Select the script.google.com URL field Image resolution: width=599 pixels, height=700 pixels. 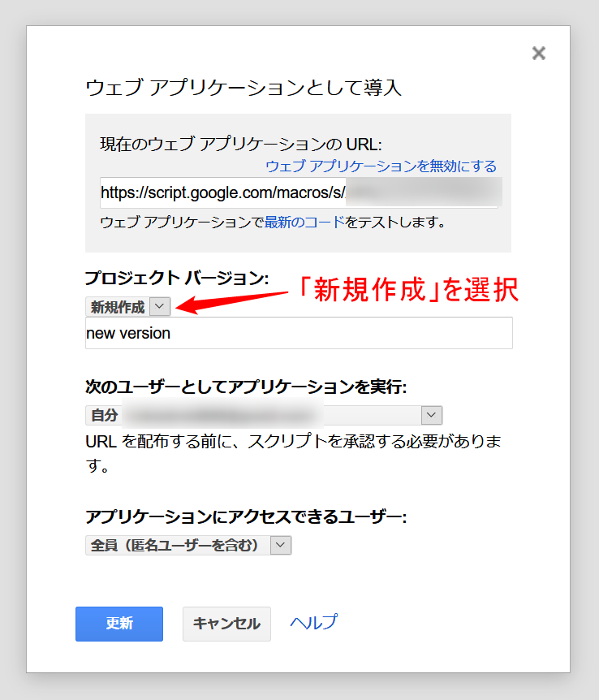[299, 192]
